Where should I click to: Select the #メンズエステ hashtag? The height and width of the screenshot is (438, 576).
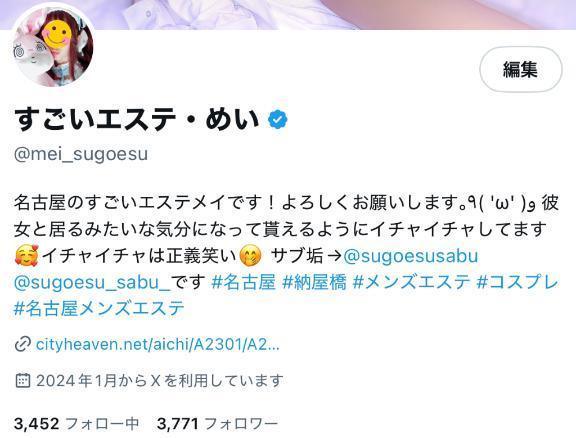click(x=411, y=282)
